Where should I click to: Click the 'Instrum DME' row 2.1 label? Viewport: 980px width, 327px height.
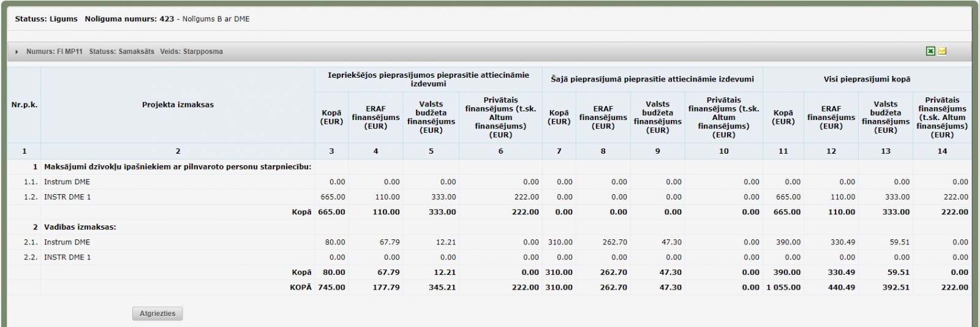[67, 242]
